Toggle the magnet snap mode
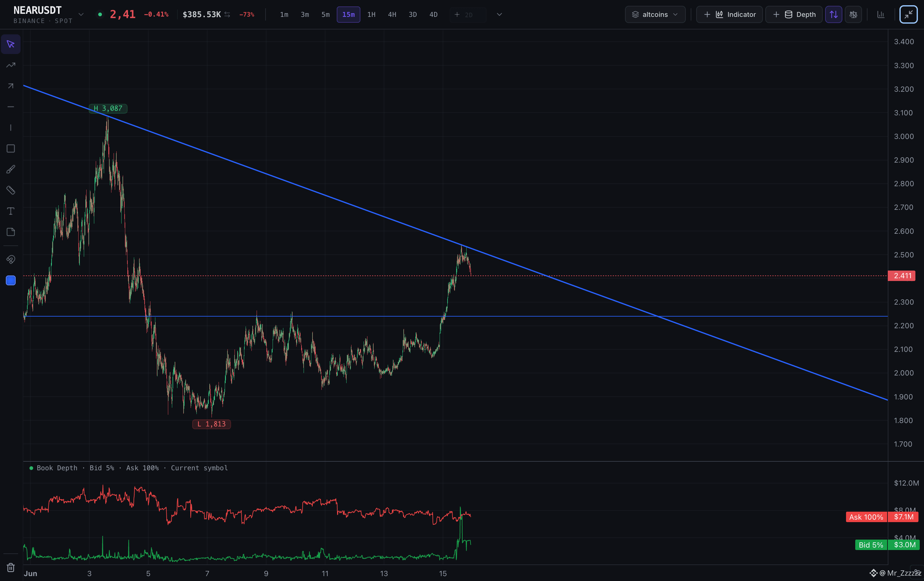The image size is (924, 581). point(11,260)
